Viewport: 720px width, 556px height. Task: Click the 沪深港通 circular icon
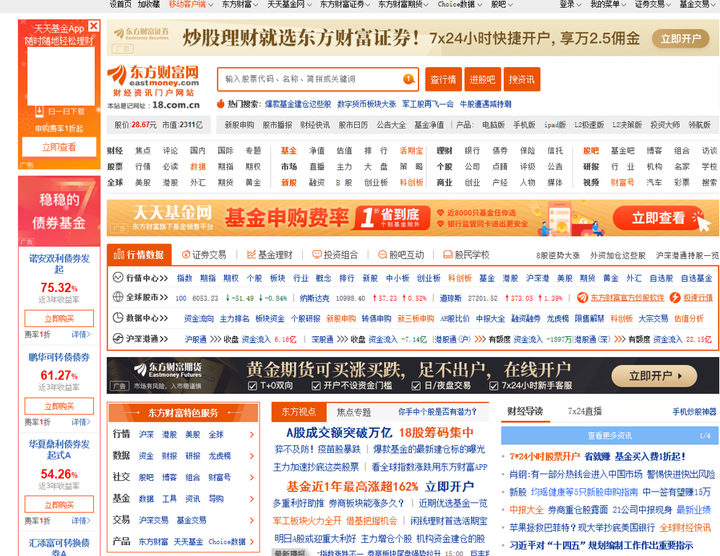click(118, 338)
